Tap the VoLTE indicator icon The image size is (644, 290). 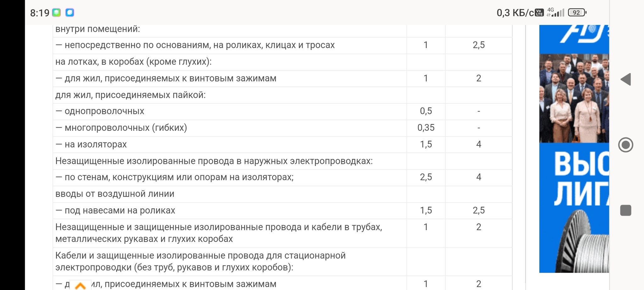tap(539, 13)
